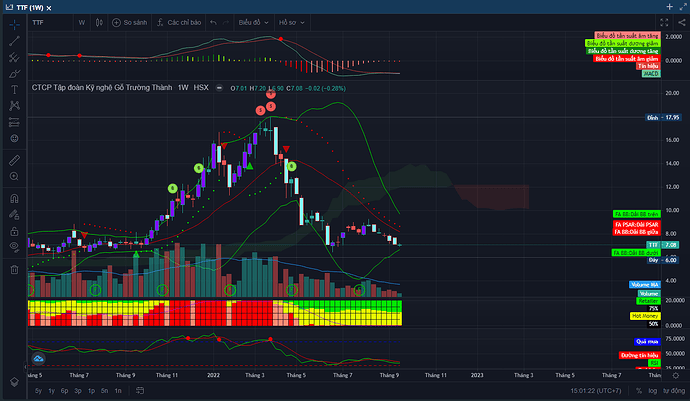Click the blue cloud logo on chart
690x401 pixels.
tap(38, 358)
